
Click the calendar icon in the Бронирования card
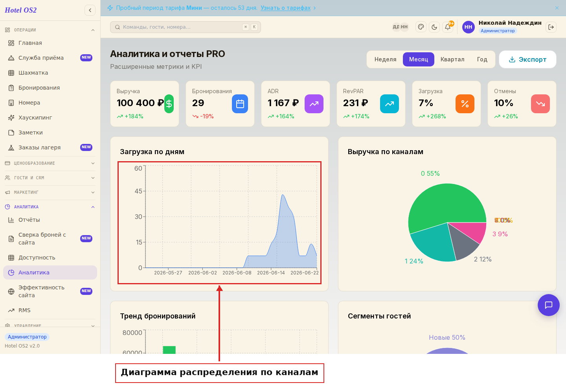[x=240, y=104]
